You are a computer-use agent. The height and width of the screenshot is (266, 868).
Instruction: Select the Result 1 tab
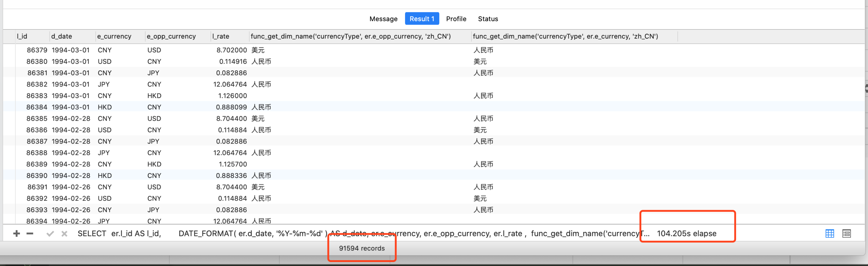coord(422,19)
